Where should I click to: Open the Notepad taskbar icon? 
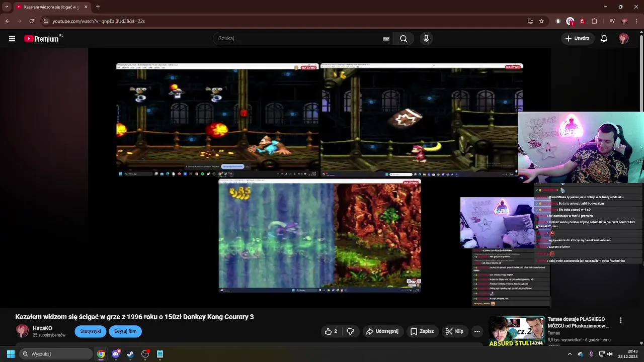click(x=160, y=354)
